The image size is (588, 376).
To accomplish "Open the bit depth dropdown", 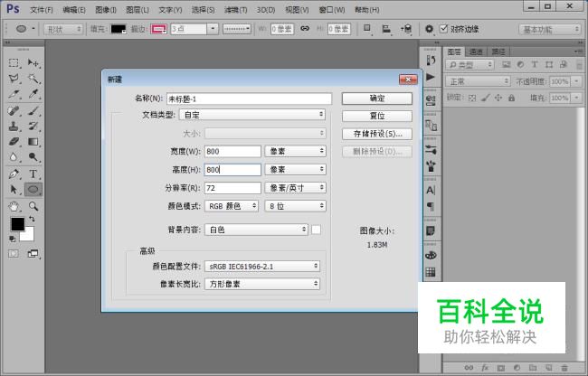I will coord(295,206).
